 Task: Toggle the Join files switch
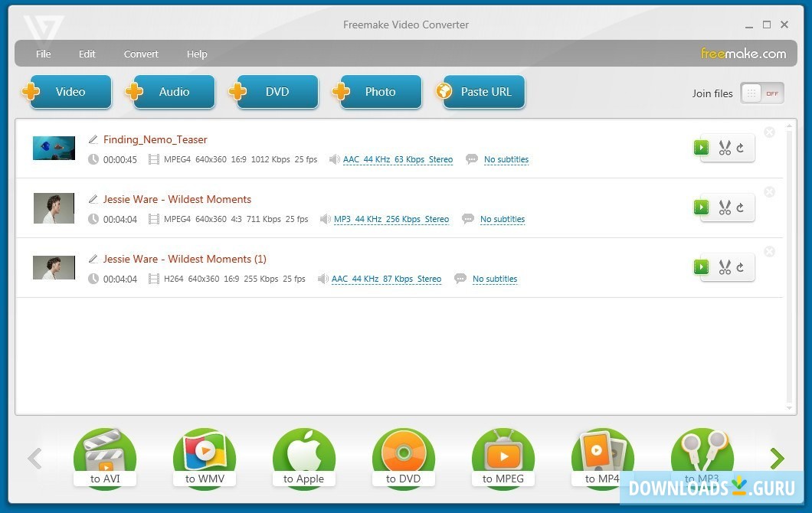(761, 93)
